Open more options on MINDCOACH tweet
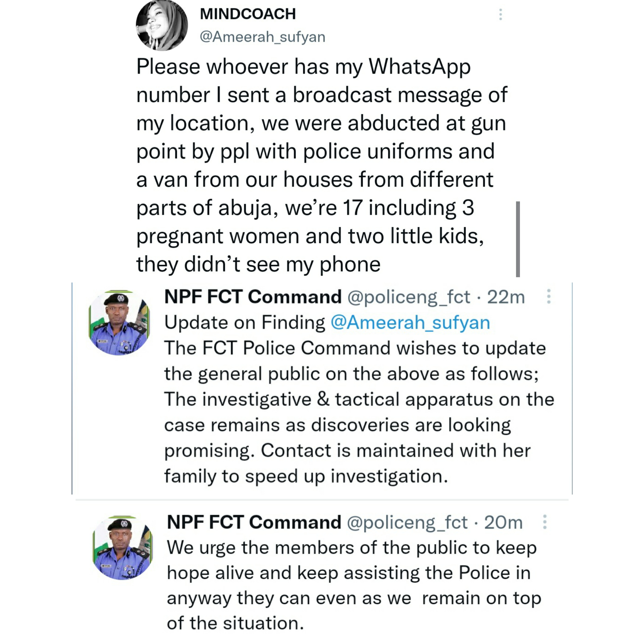644x644 pixels. pyautogui.click(x=500, y=14)
